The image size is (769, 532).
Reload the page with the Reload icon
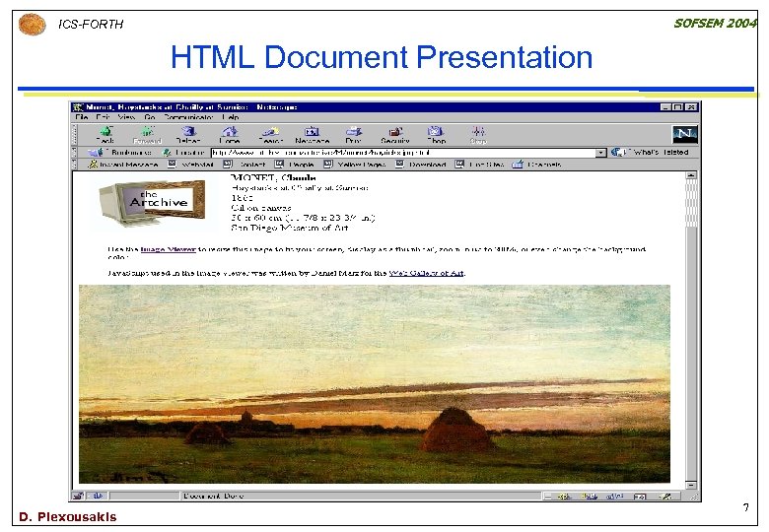pos(189,135)
